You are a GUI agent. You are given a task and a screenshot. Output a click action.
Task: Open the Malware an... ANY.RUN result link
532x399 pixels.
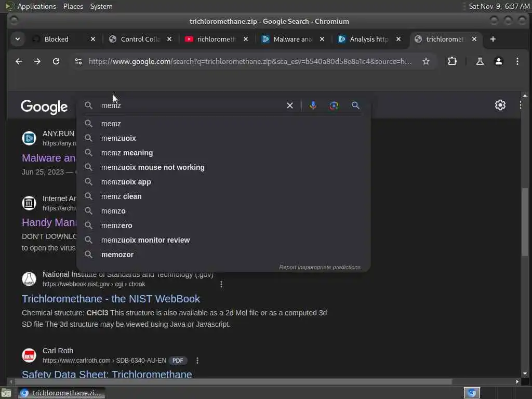48,158
